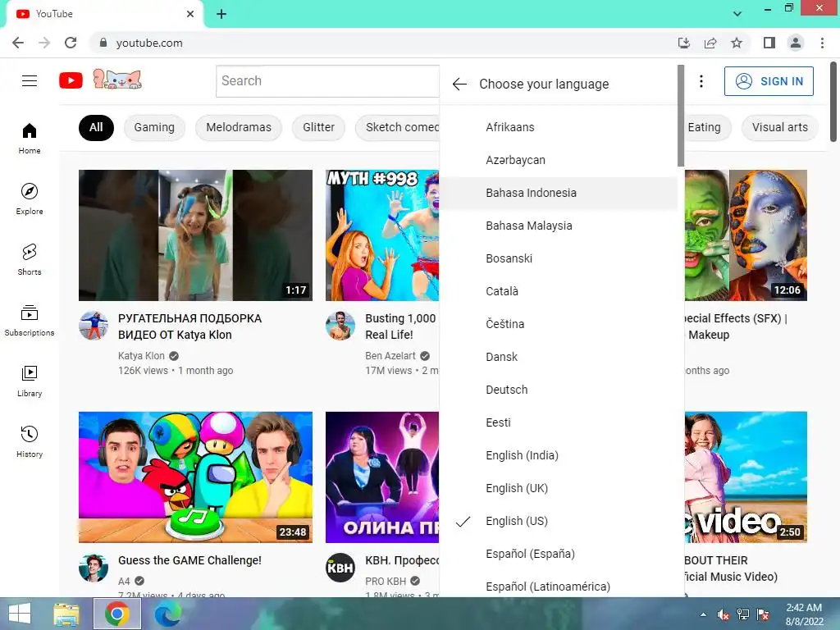Reload the page

coord(71,43)
